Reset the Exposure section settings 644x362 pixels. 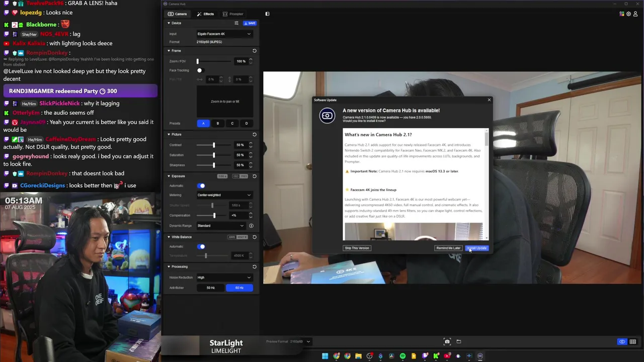[x=254, y=176]
